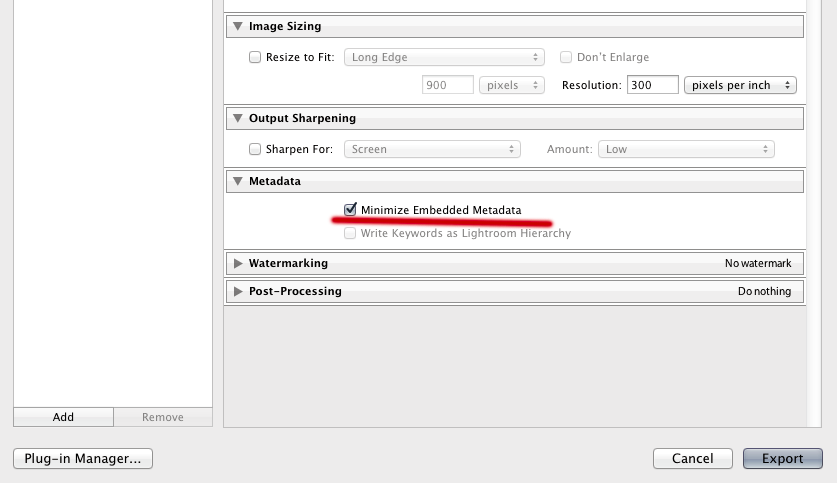This screenshot has width=837, height=483.
Task: Open the pixels per inch dropdown
Action: (740, 85)
